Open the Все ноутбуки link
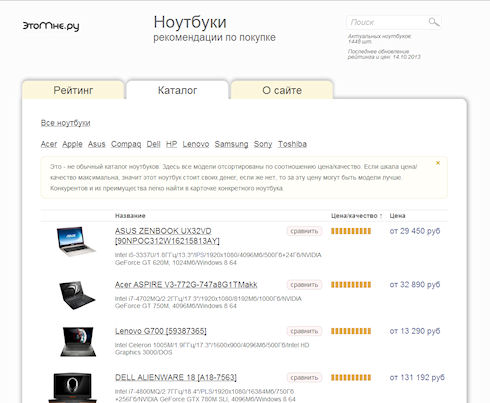 point(65,123)
